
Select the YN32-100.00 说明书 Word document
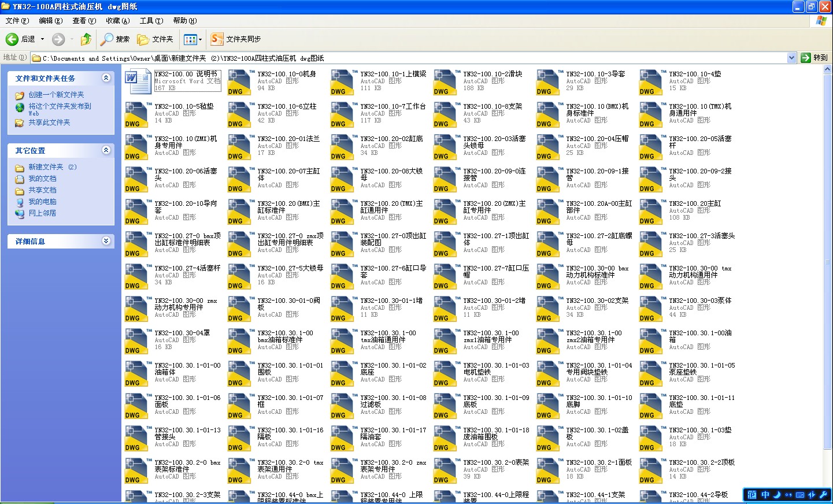(138, 82)
